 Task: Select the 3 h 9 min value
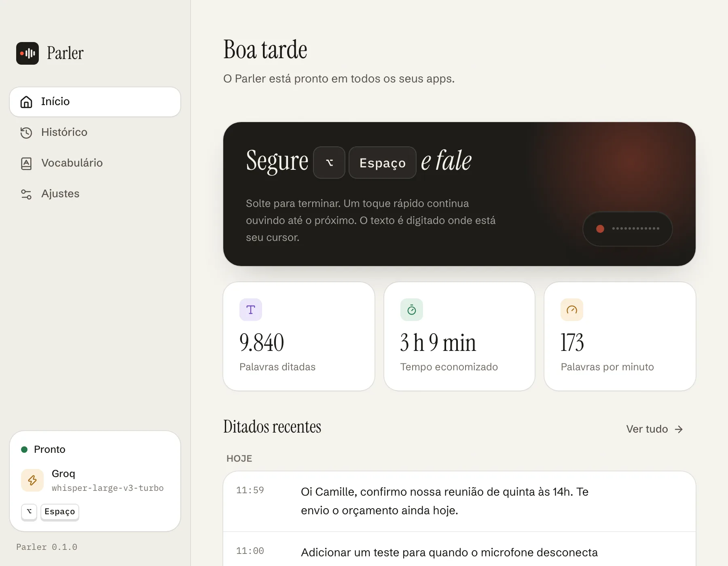click(438, 343)
